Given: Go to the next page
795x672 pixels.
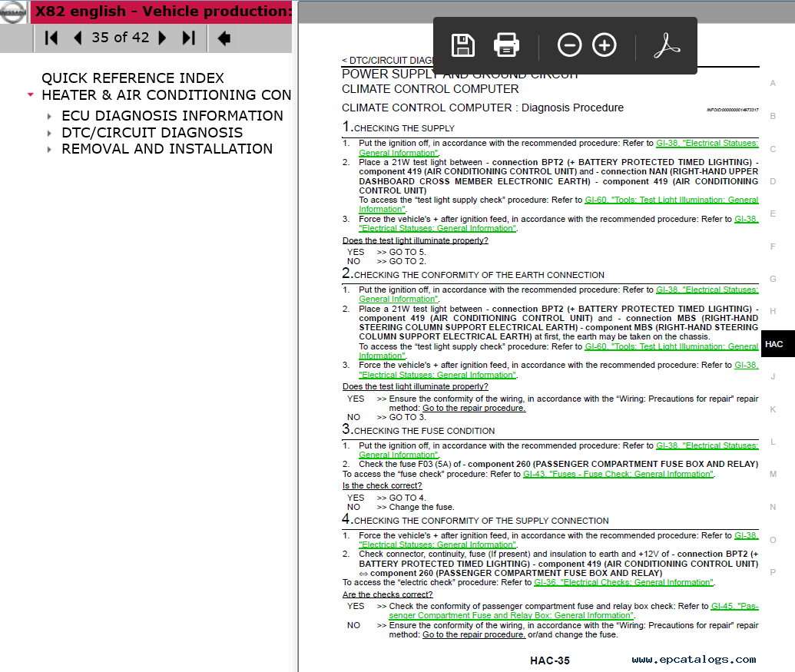Looking at the screenshot, I should pyautogui.click(x=162, y=38).
